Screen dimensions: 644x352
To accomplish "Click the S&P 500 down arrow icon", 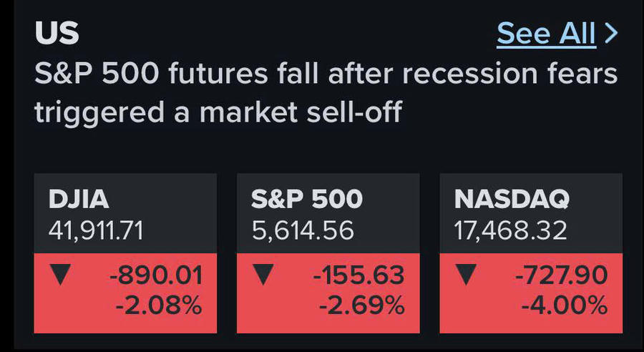I will click(x=263, y=275).
